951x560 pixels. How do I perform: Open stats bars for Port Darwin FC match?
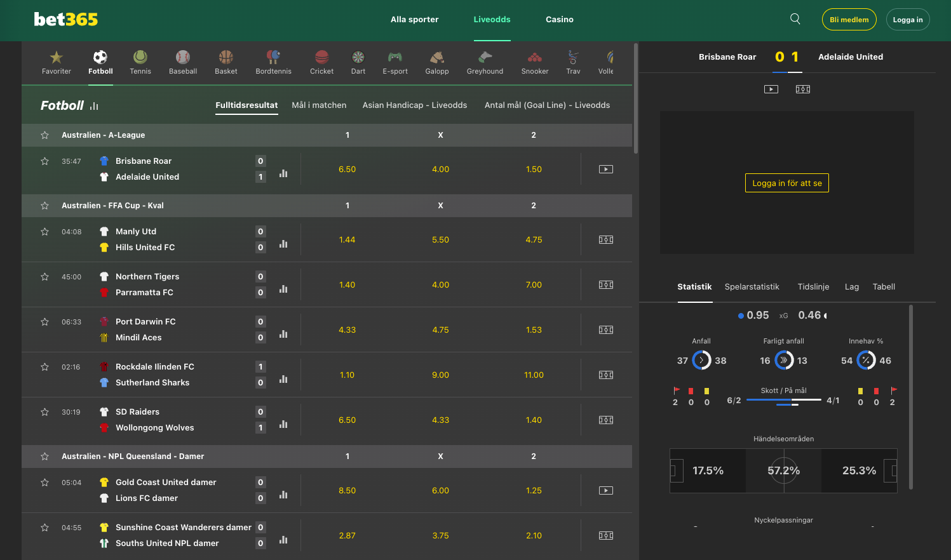(283, 333)
